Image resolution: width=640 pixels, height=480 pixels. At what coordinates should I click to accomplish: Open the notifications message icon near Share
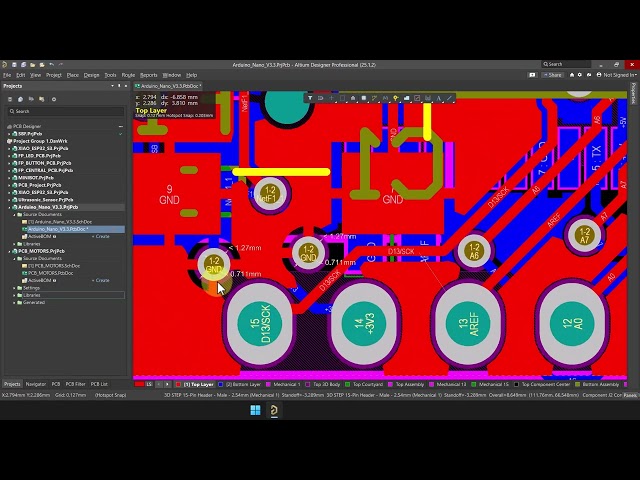[532, 75]
